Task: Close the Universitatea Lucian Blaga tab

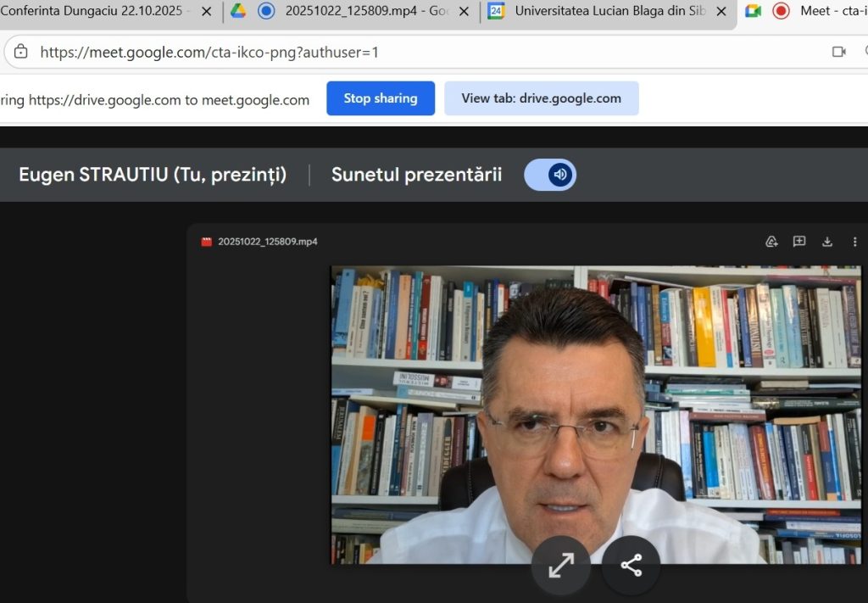Action: point(721,11)
